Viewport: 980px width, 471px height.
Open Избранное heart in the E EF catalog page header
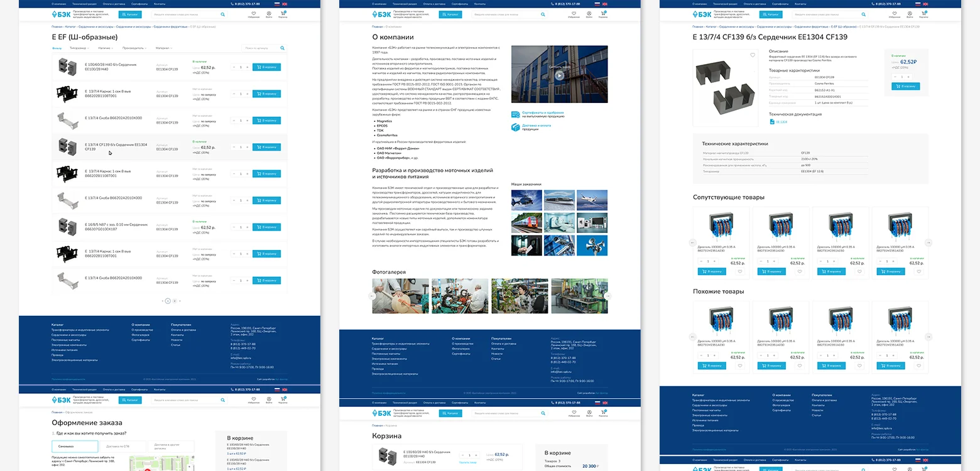[x=254, y=13]
